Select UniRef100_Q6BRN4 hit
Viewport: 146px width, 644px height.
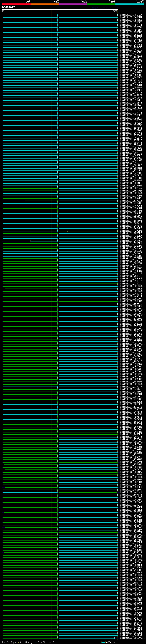coord(131,520)
